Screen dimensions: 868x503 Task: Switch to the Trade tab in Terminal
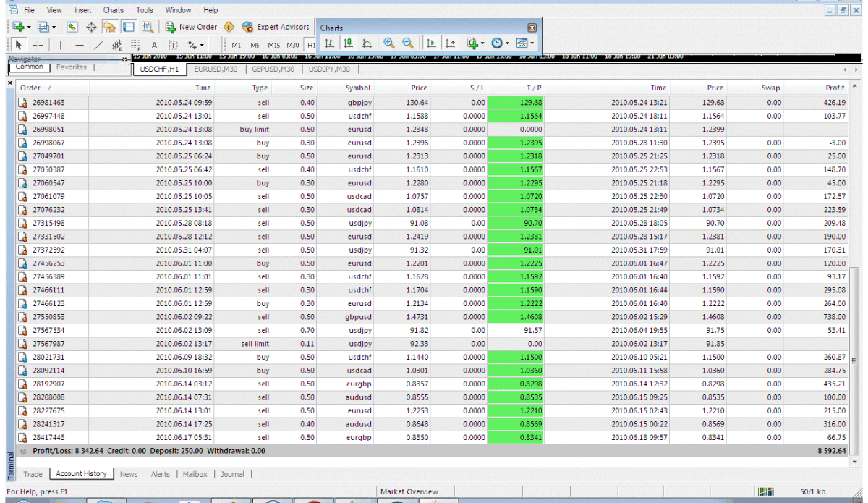click(33, 474)
